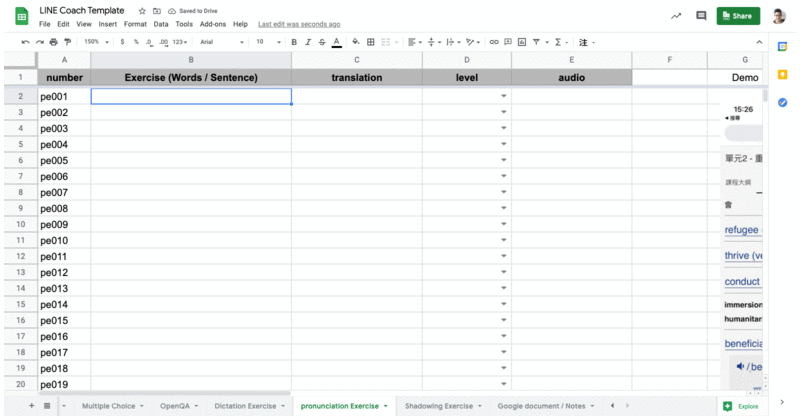Select cell B2 in row pe001
This screenshot has width=800, height=416.
coord(191,96)
